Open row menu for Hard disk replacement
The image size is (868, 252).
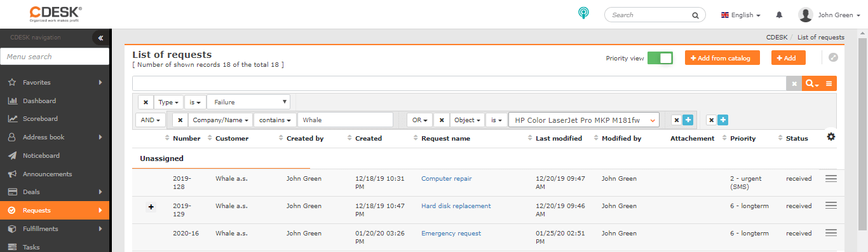pos(831,206)
